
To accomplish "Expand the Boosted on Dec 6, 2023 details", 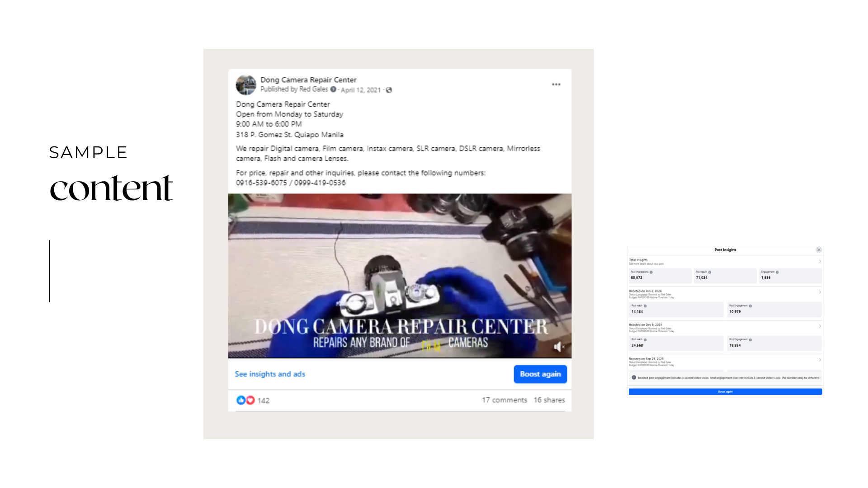I will (820, 326).
